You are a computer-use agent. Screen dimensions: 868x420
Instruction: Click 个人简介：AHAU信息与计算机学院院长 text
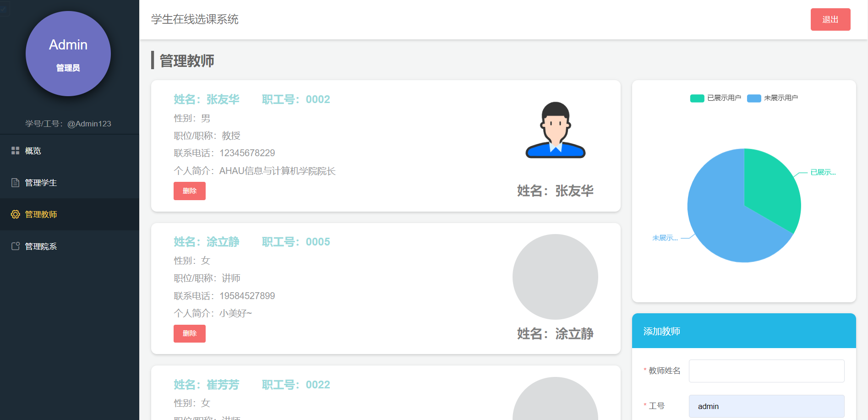(255, 171)
